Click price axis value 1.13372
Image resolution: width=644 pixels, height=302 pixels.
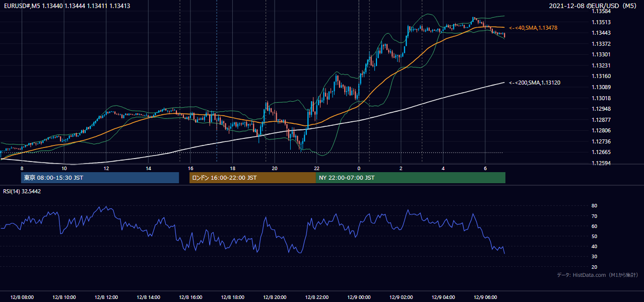click(x=602, y=44)
